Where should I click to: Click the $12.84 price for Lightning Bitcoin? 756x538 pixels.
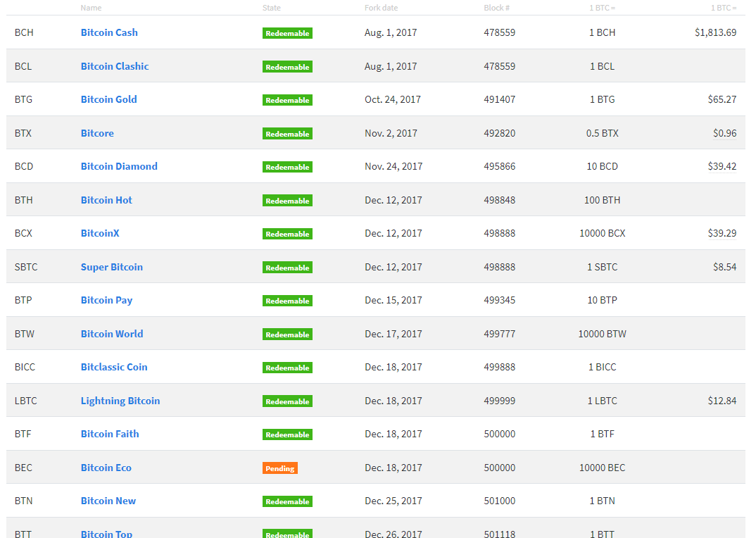(722, 401)
